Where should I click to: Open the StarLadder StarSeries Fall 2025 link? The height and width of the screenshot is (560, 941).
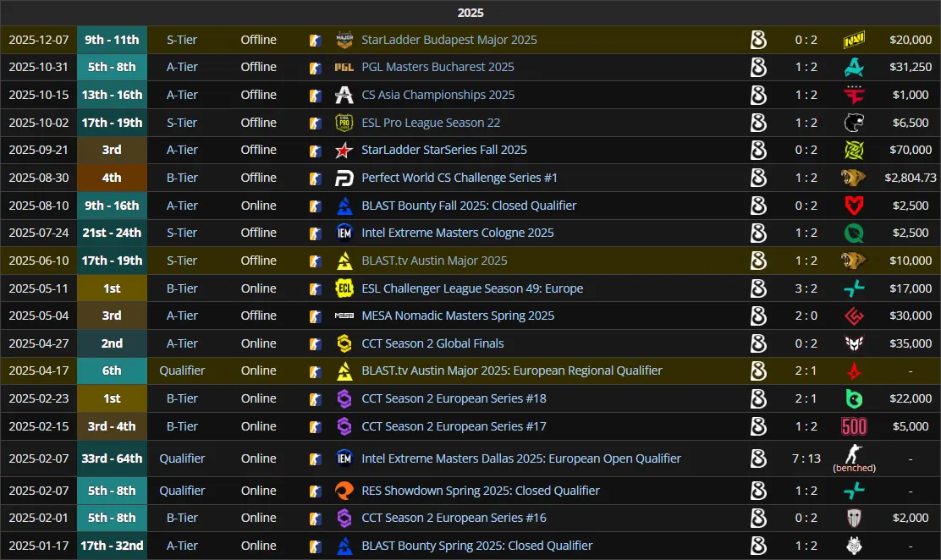coord(444,150)
